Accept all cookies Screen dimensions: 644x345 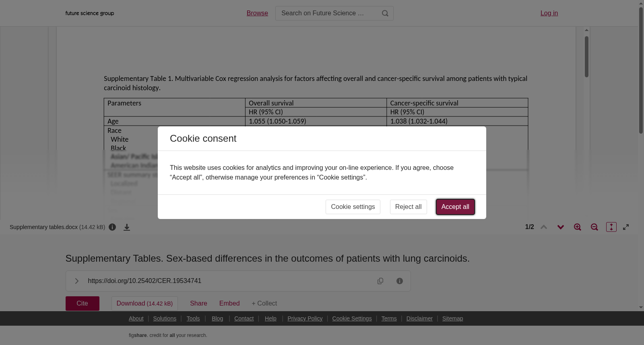455,207
